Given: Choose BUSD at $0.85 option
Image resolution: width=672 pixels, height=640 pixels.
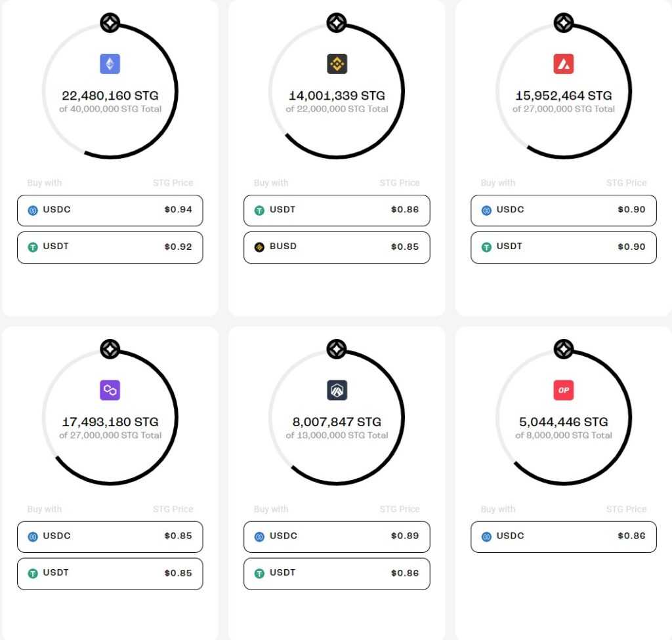Looking at the screenshot, I should point(337,247).
